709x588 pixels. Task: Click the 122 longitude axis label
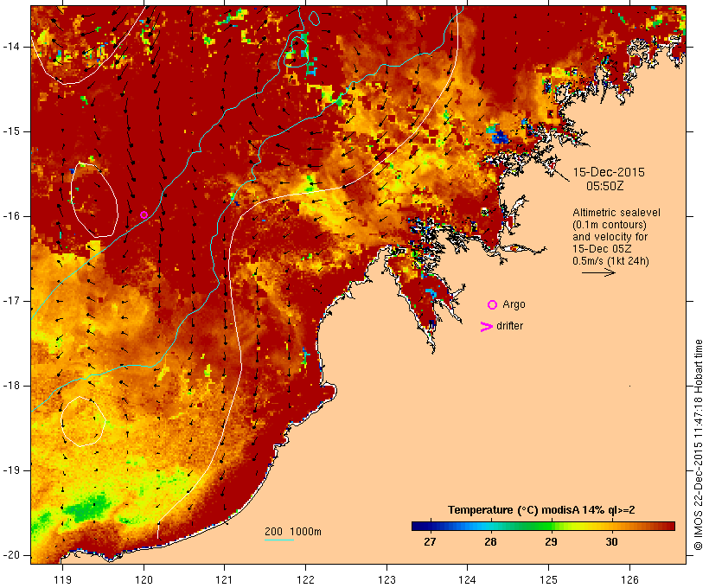click(306, 579)
